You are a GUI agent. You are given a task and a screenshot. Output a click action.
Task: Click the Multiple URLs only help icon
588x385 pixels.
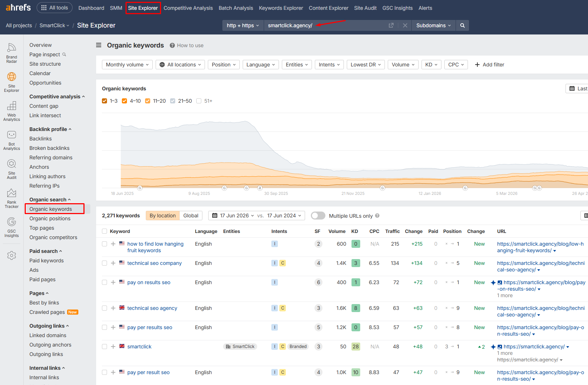377,216
